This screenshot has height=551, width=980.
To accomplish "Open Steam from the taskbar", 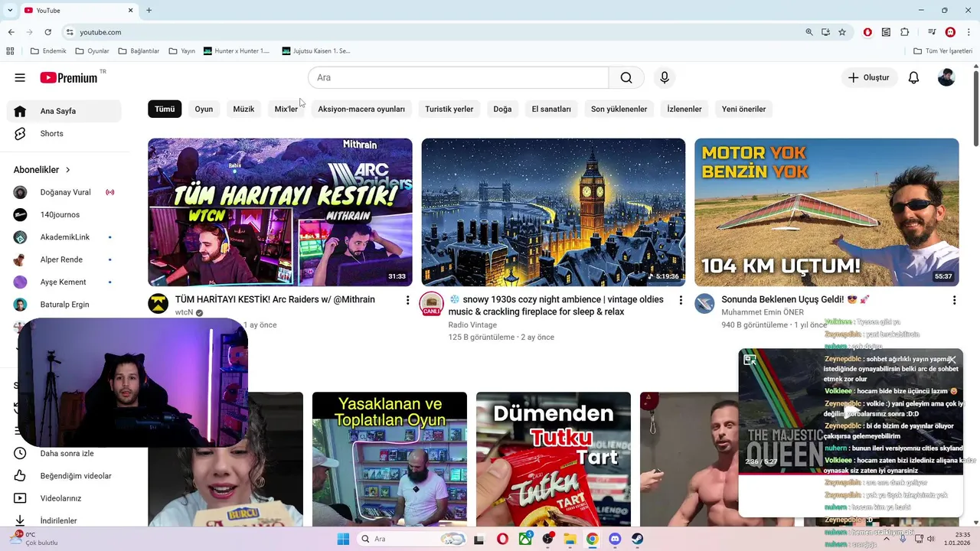I will click(x=637, y=539).
